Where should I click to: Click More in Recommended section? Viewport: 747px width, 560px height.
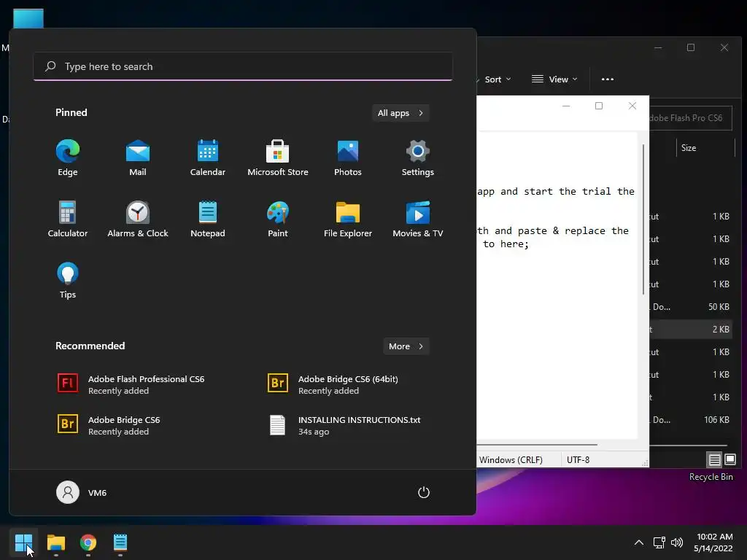pyautogui.click(x=406, y=346)
